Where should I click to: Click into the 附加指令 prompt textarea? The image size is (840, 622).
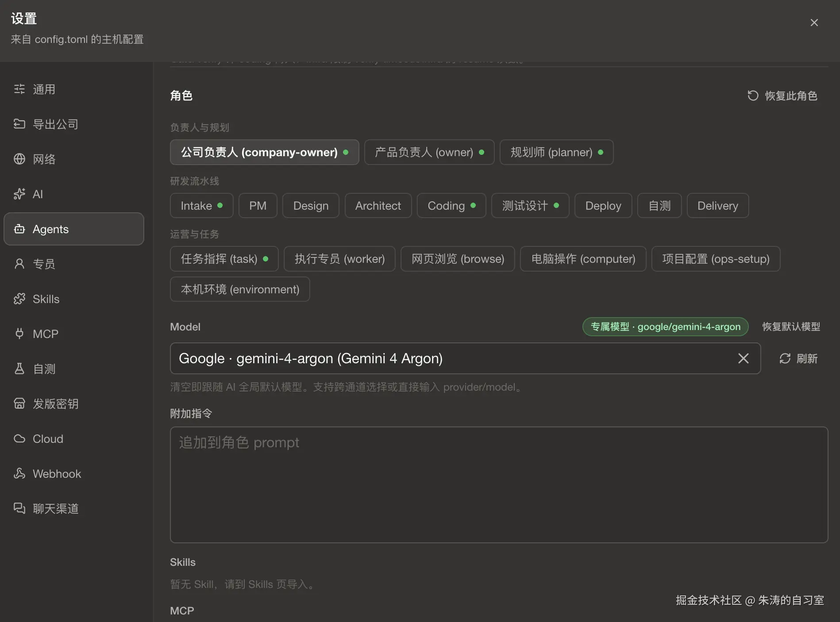tap(499, 485)
